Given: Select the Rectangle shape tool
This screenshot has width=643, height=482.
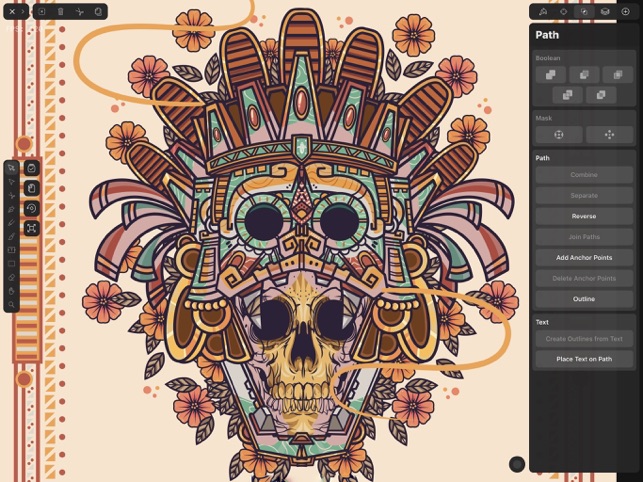Looking at the screenshot, I should (x=11, y=263).
